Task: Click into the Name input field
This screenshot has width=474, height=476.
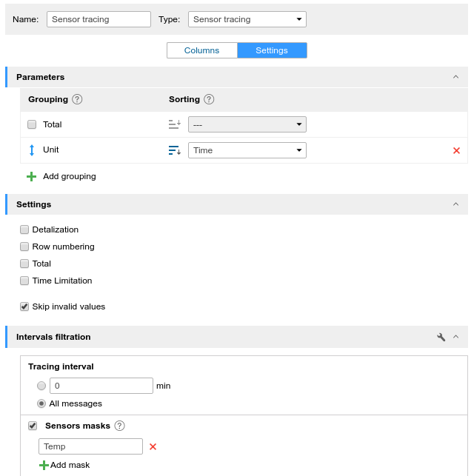Action: [99, 19]
